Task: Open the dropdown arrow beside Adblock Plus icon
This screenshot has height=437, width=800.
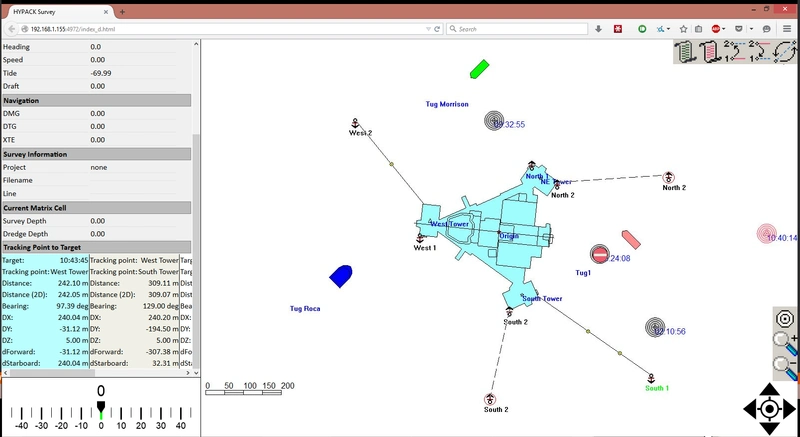Action: [724, 29]
